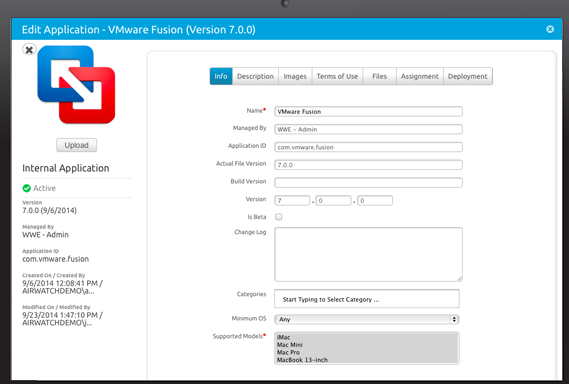
Task: Enable the Is Beta checkbox
Action: [279, 217]
